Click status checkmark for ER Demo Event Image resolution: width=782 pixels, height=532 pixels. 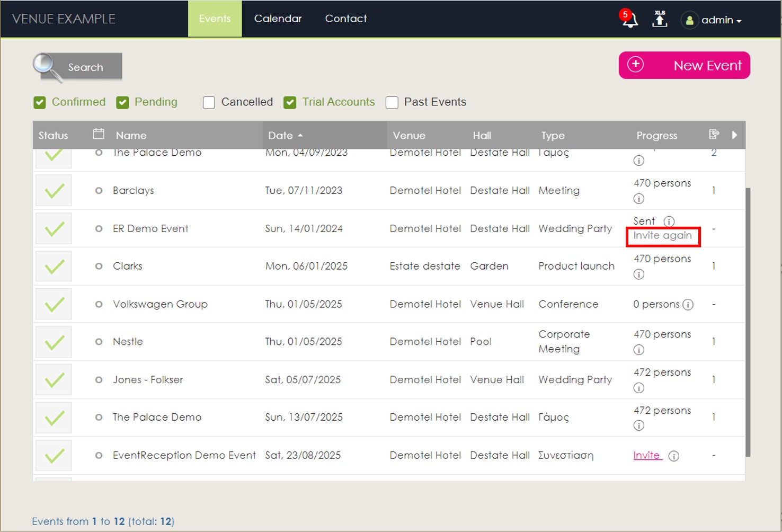54,229
